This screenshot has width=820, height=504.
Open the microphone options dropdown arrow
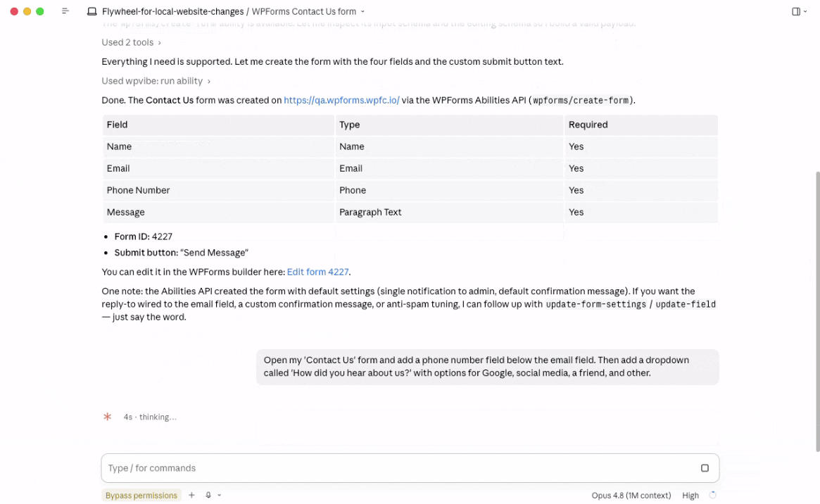(x=219, y=495)
